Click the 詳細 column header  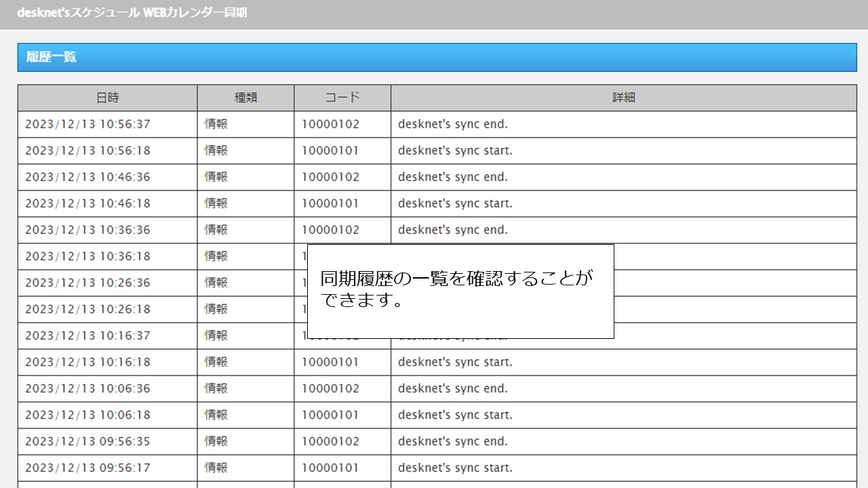pyautogui.click(x=624, y=98)
